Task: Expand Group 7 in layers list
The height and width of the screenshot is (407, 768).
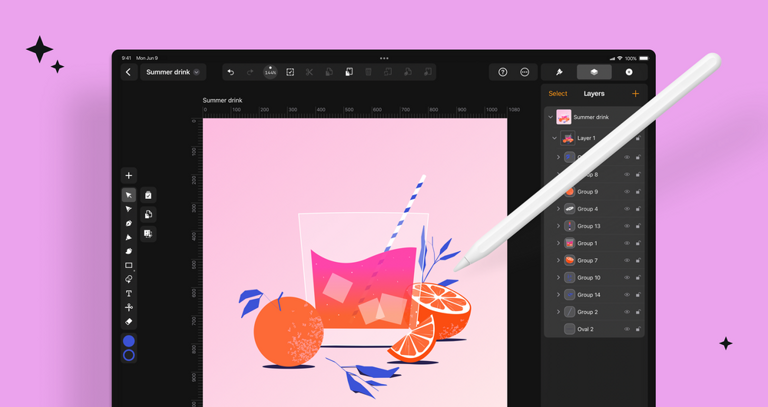Action: pyautogui.click(x=558, y=260)
